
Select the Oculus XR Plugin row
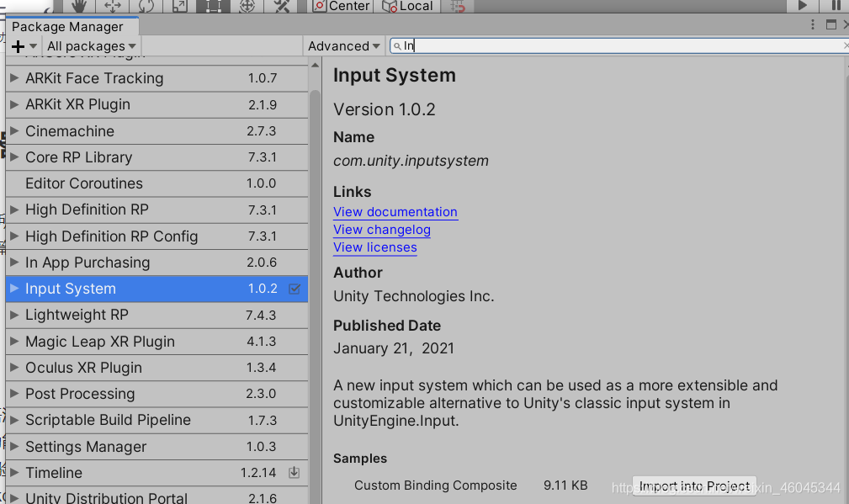click(157, 368)
